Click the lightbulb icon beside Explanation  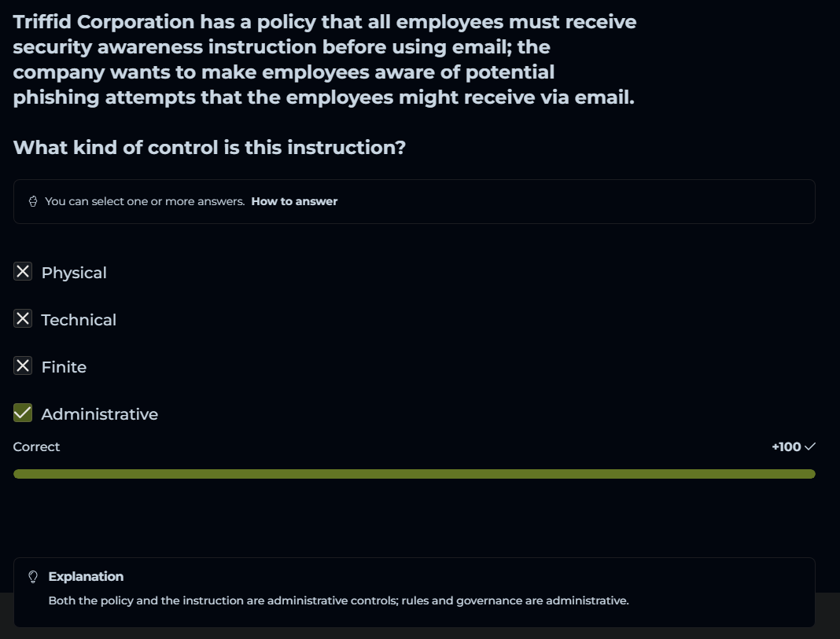[33, 577]
